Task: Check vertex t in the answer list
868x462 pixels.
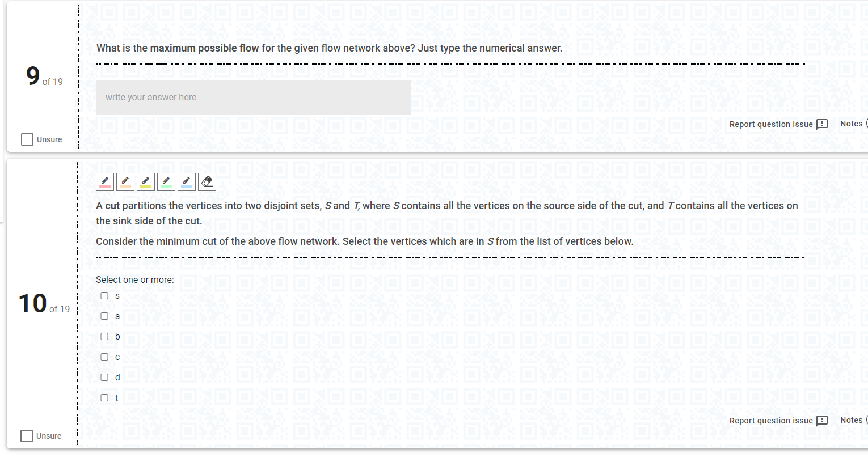Action: point(104,397)
